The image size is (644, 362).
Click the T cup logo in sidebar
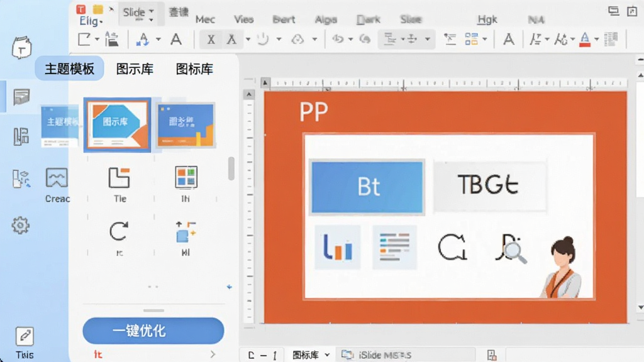[21, 47]
